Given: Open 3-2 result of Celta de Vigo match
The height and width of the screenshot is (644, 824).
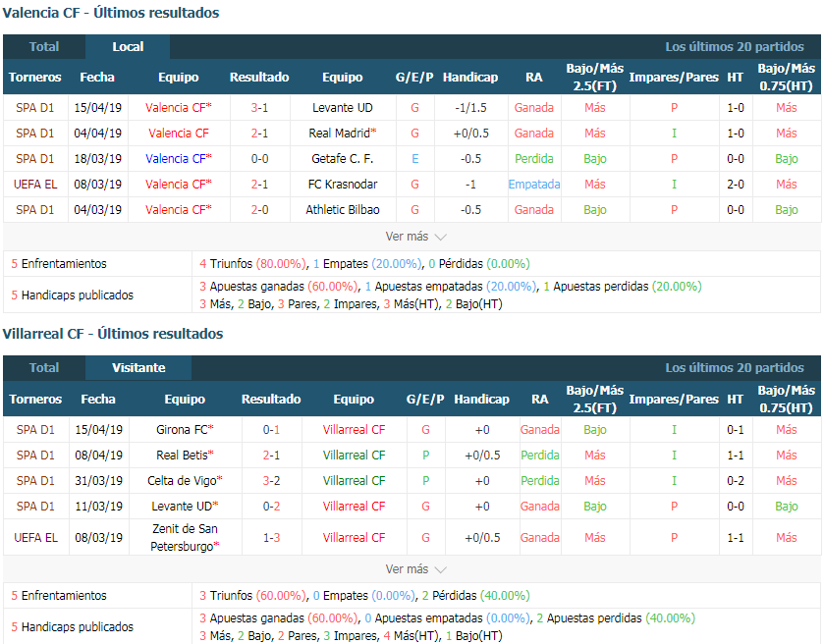Looking at the screenshot, I should click(x=271, y=481).
